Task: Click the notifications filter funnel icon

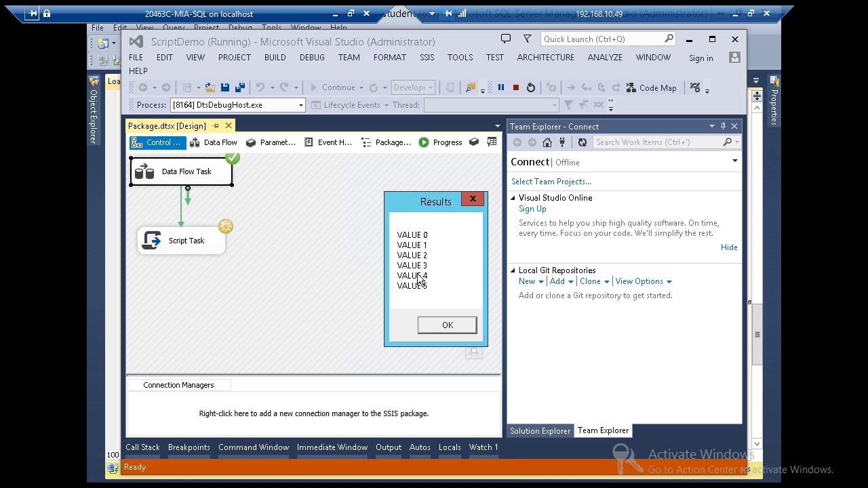Action: pos(527,39)
